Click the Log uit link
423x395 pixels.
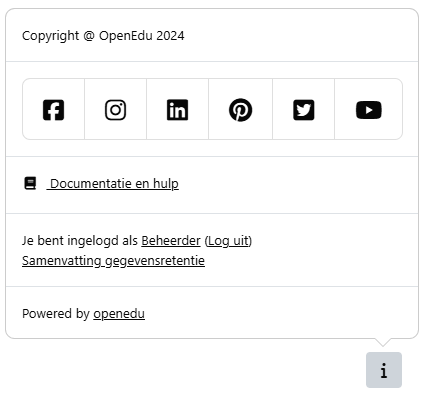pos(228,240)
